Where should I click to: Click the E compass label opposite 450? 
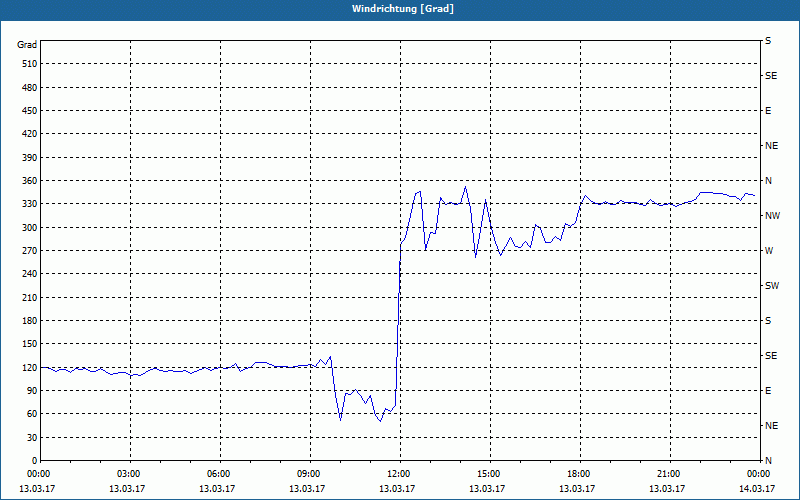tap(768, 111)
